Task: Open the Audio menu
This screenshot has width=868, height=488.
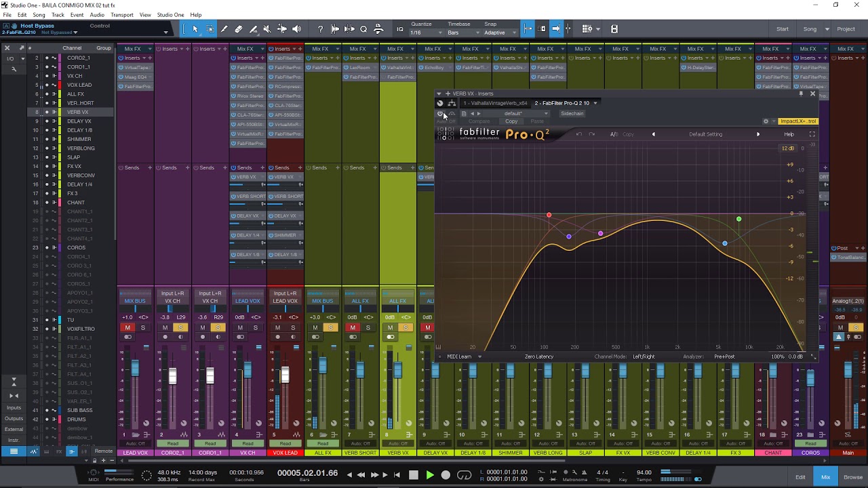Action: (97, 15)
